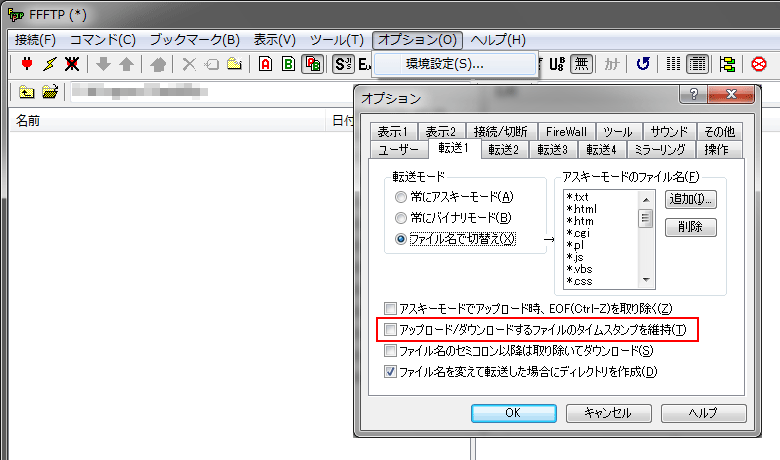
Task: Open the 表示(V) menu
Action: 275,40
